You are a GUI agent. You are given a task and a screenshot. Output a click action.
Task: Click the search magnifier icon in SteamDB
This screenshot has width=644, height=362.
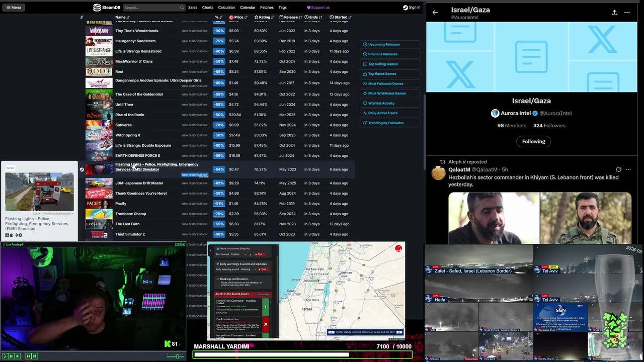182,8
